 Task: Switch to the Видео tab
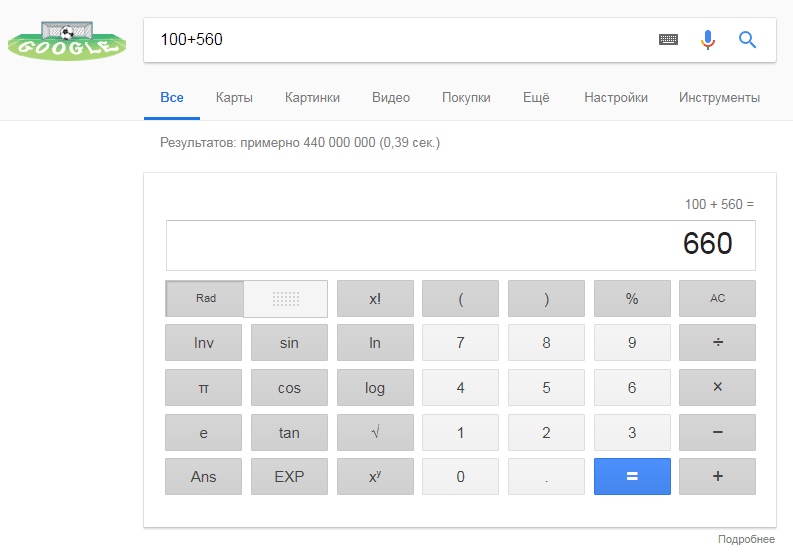click(391, 98)
